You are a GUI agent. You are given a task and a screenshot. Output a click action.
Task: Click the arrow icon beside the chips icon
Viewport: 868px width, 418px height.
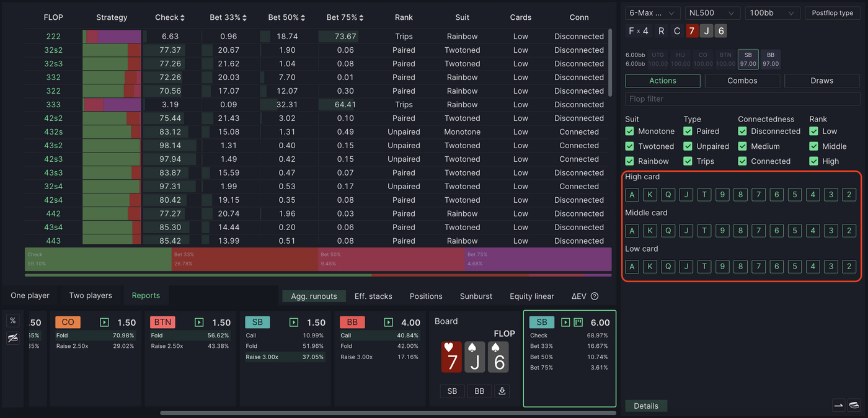838,406
